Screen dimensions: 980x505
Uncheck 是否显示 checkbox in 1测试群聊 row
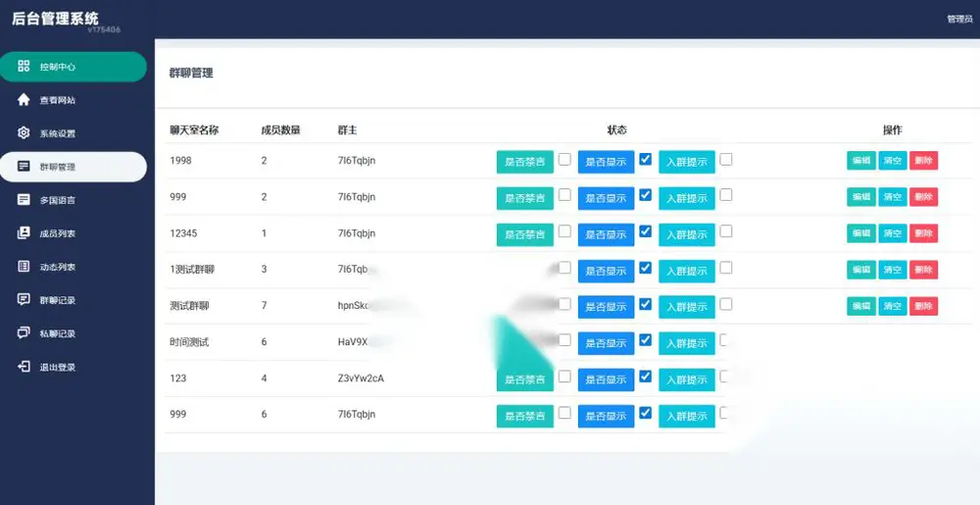click(646, 268)
